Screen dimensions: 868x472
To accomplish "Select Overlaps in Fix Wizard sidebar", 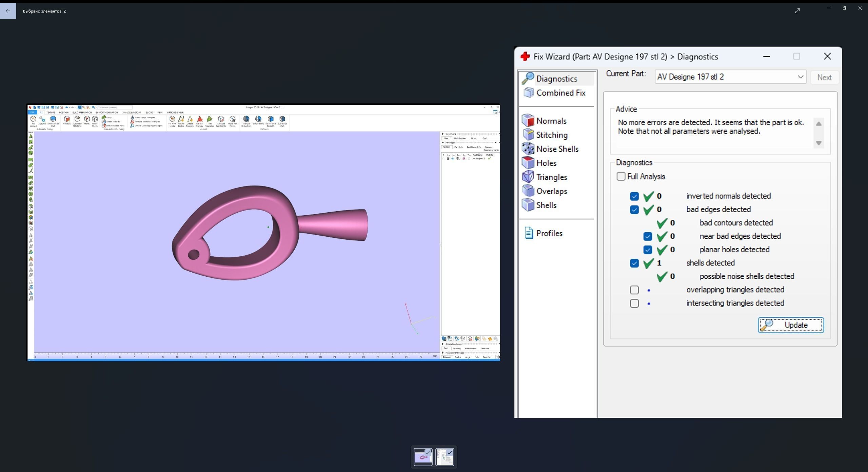I will click(x=551, y=191).
